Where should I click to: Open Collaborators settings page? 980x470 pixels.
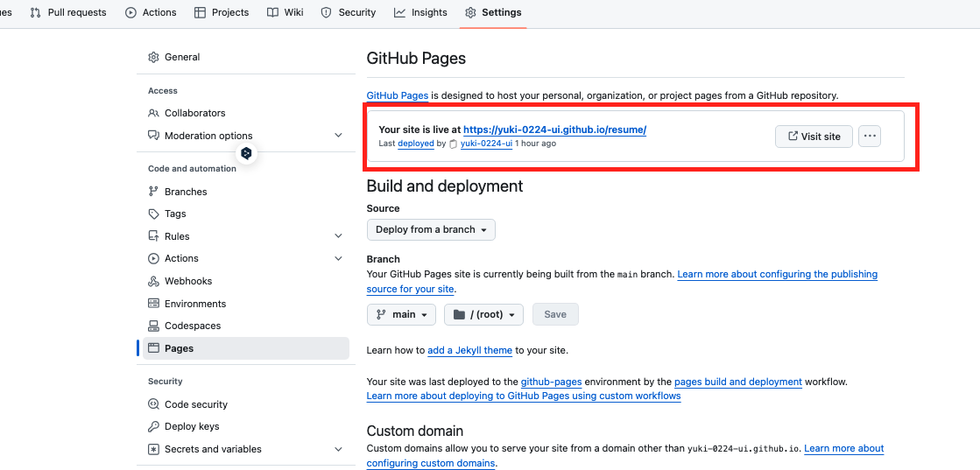click(x=245, y=113)
